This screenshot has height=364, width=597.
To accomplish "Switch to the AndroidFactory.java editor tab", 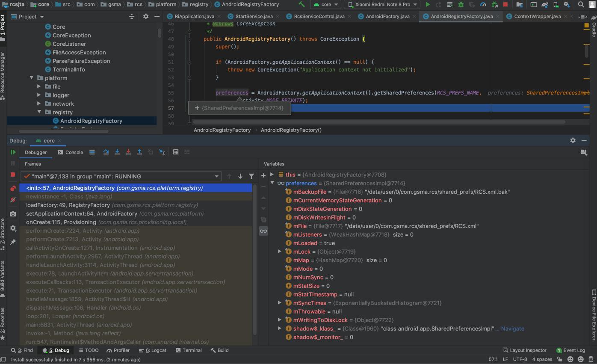I will [387, 16].
